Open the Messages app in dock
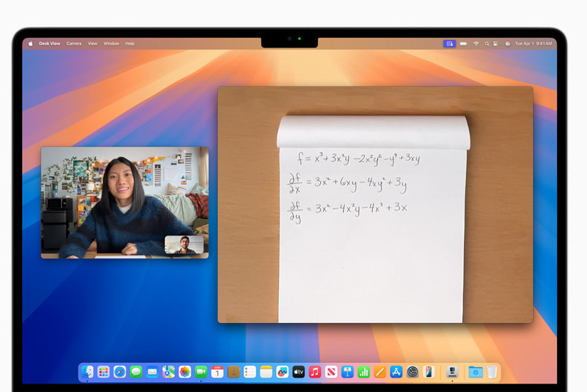Image resolution: width=587 pixels, height=392 pixels. pos(136,372)
